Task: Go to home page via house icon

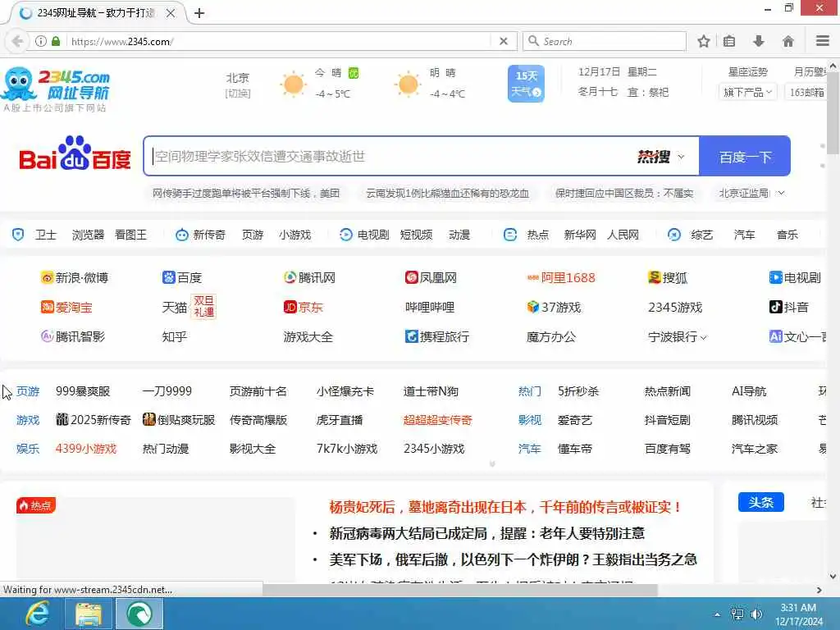Action: click(788, 41)
